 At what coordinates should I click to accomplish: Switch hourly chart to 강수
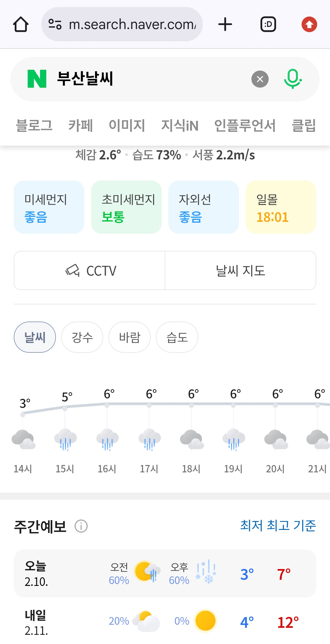[82, 337]
